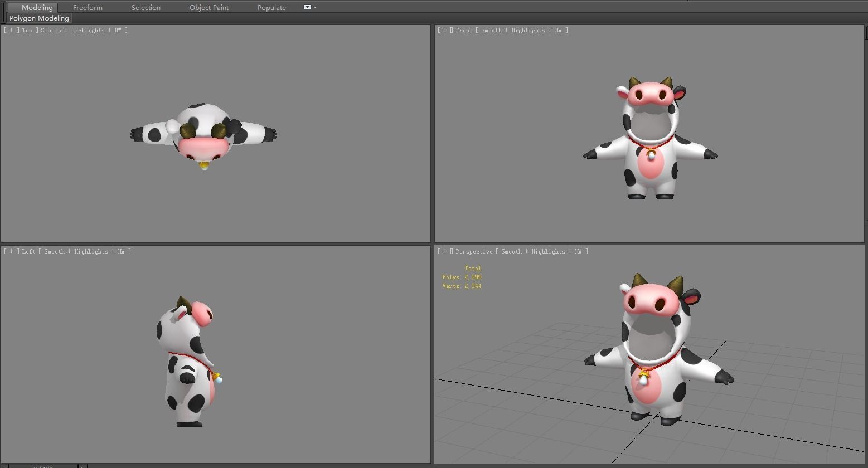868x468 pixels.
Task: Click the Left viewport view label
Action: 28,251
